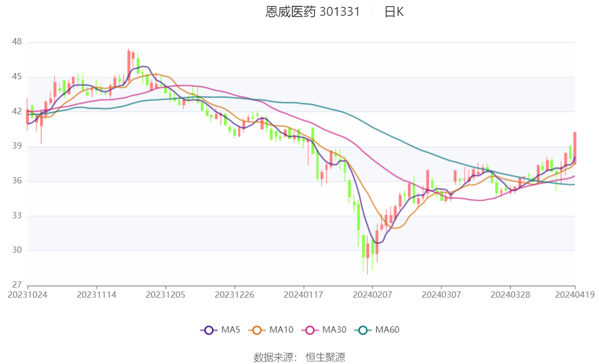The width and height of the screenshot is (599, 364).
Task: Hide the MA60 line via its label
Action: click(x=387, y=330)
